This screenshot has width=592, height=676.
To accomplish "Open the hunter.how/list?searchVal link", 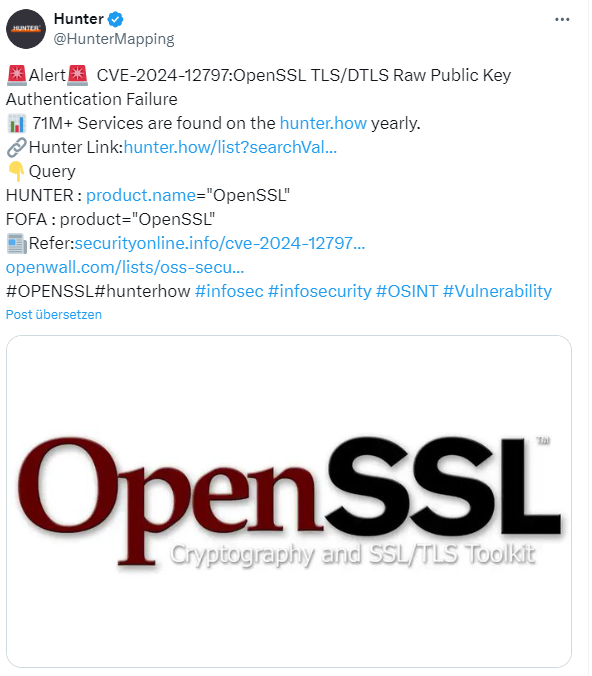I will tap(230, 147).
